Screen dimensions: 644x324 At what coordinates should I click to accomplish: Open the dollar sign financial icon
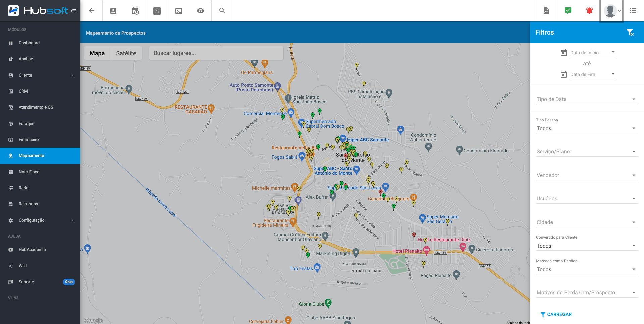pos(157,11)
